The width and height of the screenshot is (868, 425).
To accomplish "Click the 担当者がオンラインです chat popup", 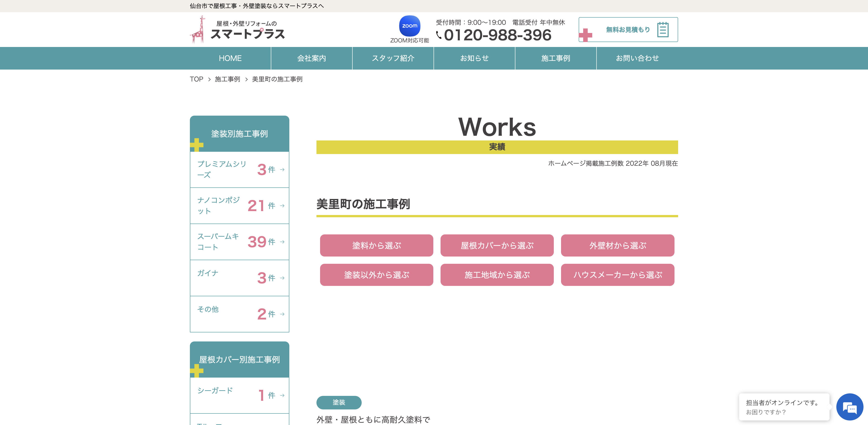I will point(784,407).
